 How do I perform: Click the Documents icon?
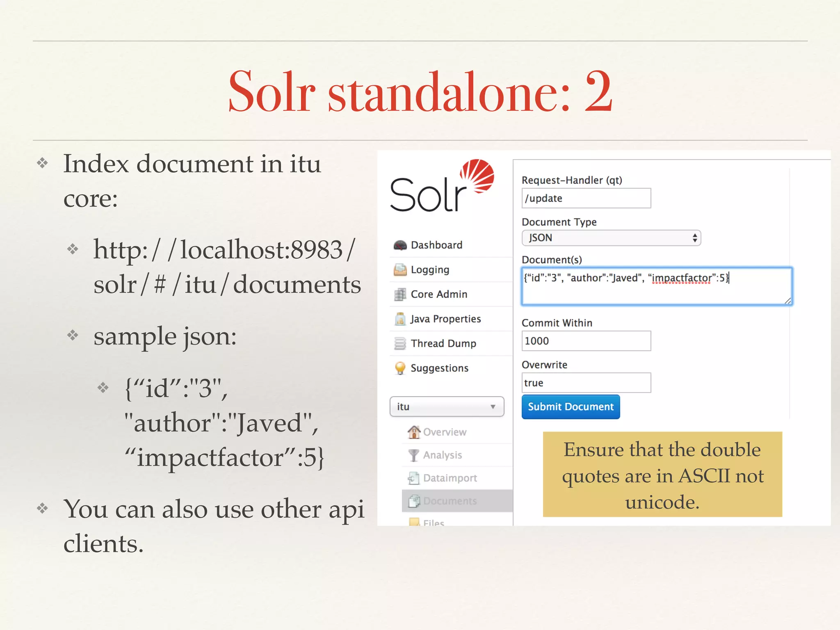point(414,501)
